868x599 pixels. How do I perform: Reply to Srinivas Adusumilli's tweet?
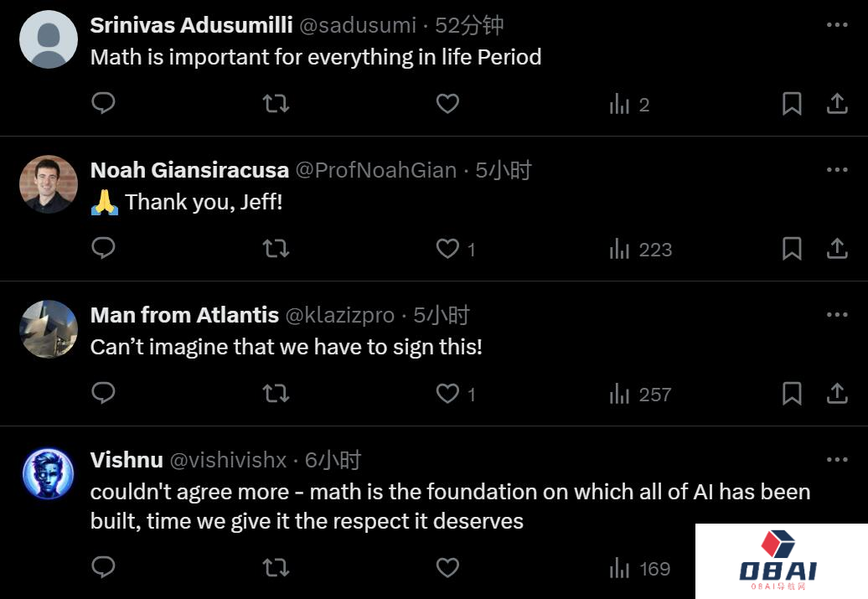click(103, 103)
